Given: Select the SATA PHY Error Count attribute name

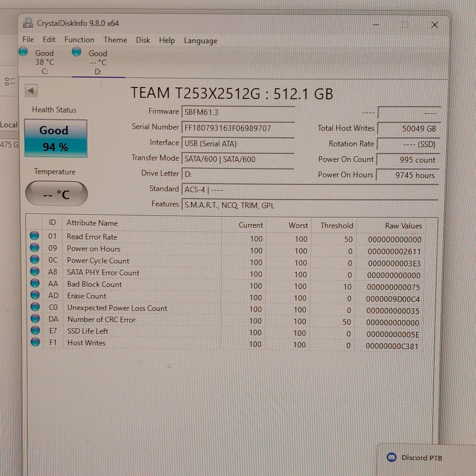Looking at the screenshot, I should pyautogui.click(x=103, y=273).
